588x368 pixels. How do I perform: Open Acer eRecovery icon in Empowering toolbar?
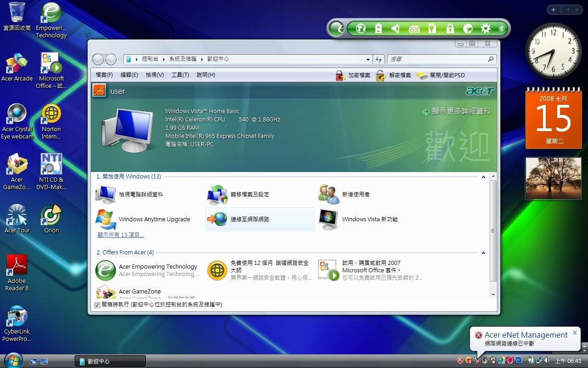tap(468, 29)
